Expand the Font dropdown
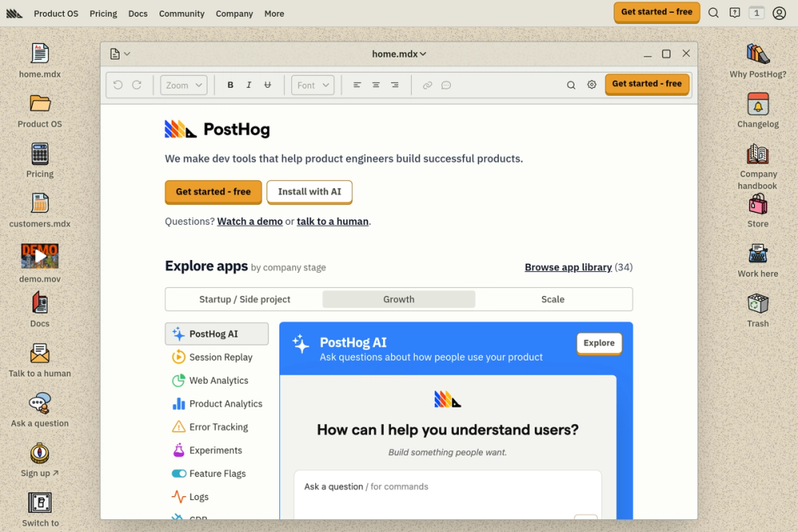798x532 pixels. (312, 85)
